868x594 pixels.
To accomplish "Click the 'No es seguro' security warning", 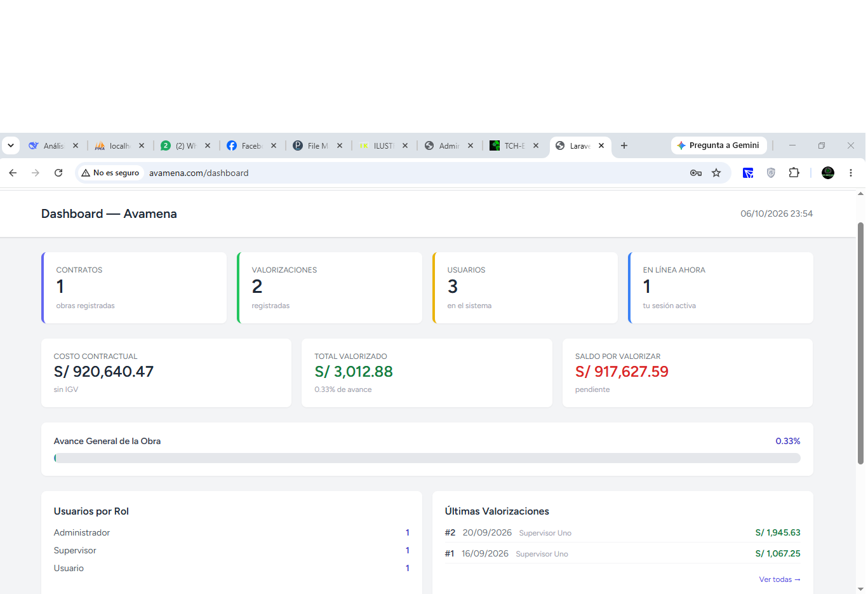I will tap(110, 173).
